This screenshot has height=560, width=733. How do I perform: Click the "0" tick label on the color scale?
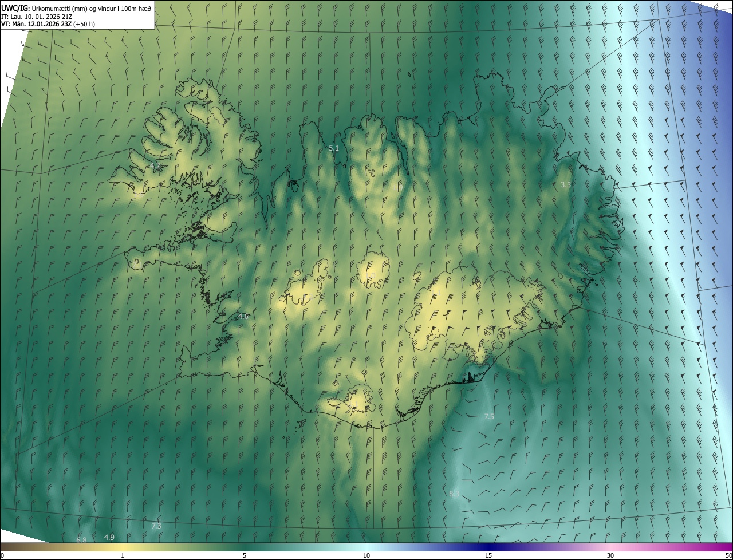2,556
